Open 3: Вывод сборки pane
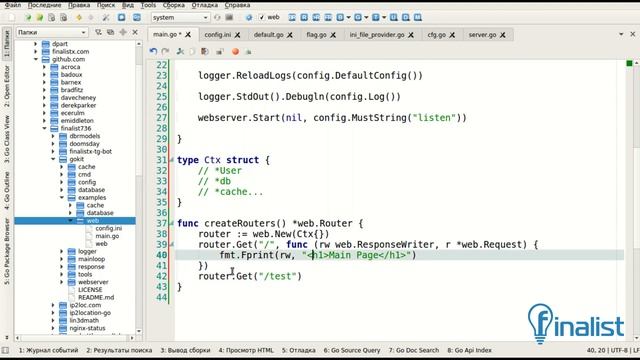640x360 pixels. (185, 350)
